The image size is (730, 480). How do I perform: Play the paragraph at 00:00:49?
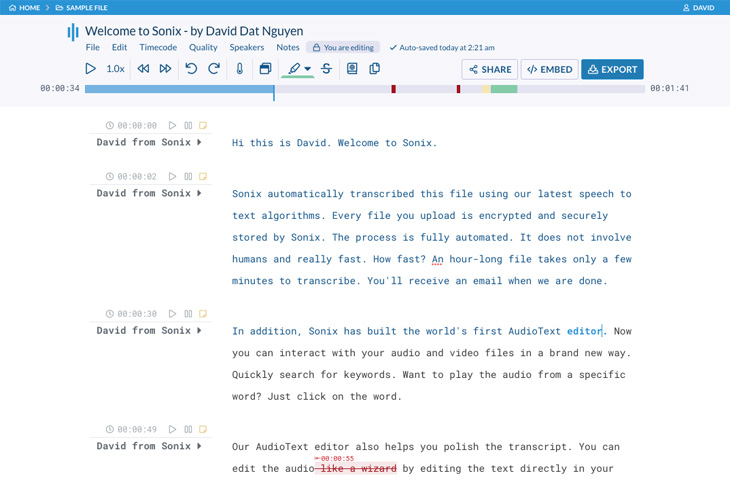[x=172, y=429]
